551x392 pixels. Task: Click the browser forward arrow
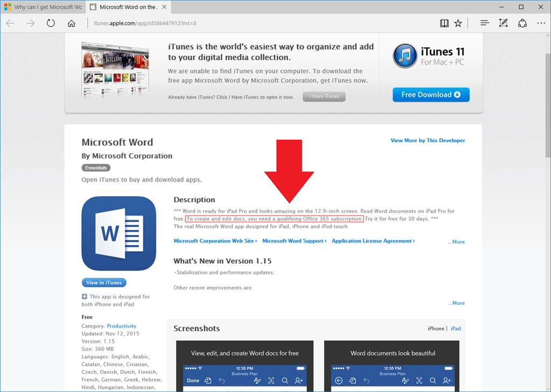click(31, 24)
